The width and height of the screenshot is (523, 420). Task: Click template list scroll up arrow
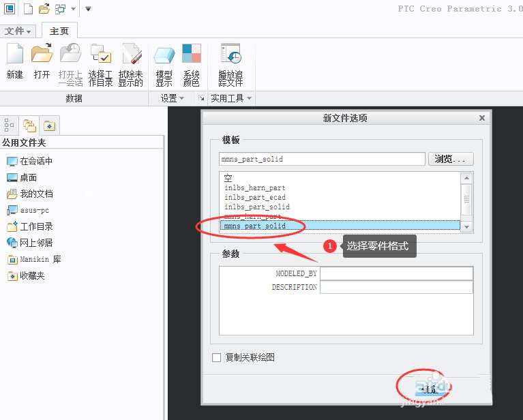click(466, 178)
